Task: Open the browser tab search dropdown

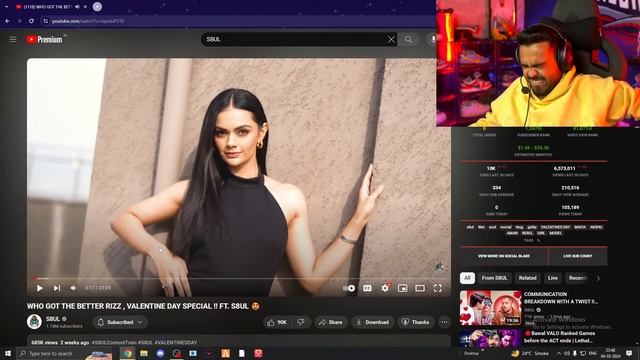Action: point(6,7)
